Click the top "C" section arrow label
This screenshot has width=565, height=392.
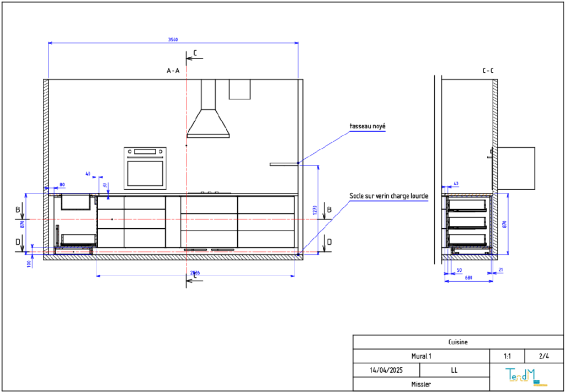coord(195,53)
